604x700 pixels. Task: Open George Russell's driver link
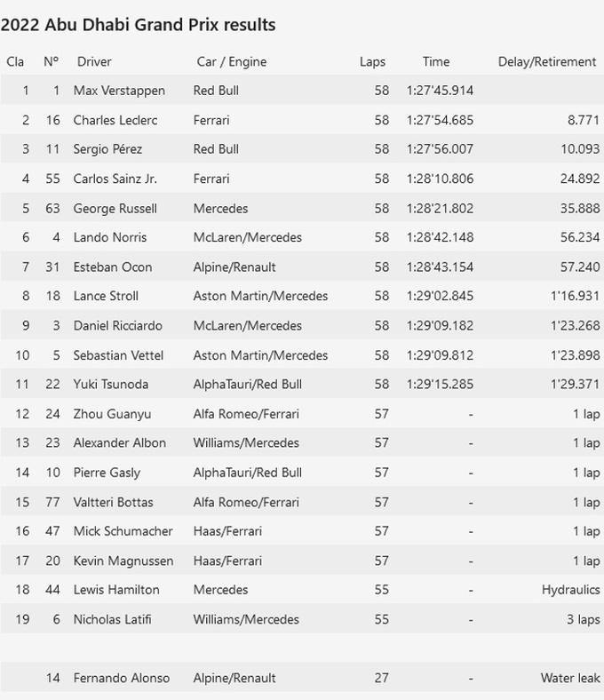115,208
